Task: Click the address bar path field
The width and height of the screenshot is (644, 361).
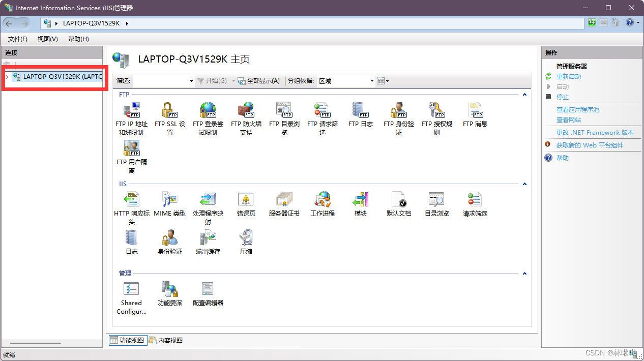Action: [x=312, y=23]
